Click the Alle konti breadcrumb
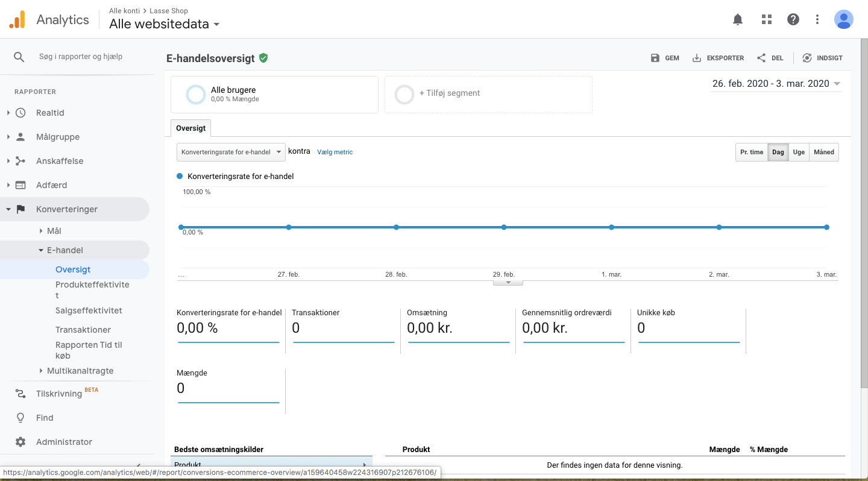The image size is (868, 481). [x=125, y=11]
